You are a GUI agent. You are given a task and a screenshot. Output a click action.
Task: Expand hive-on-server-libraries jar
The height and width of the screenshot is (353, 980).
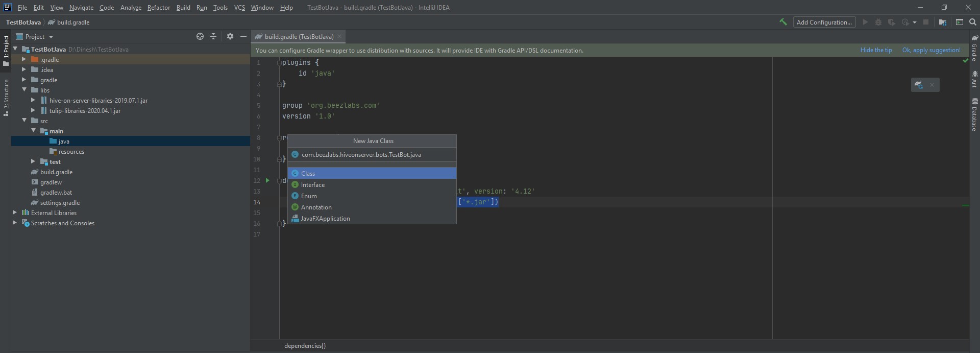coord(33,100)
